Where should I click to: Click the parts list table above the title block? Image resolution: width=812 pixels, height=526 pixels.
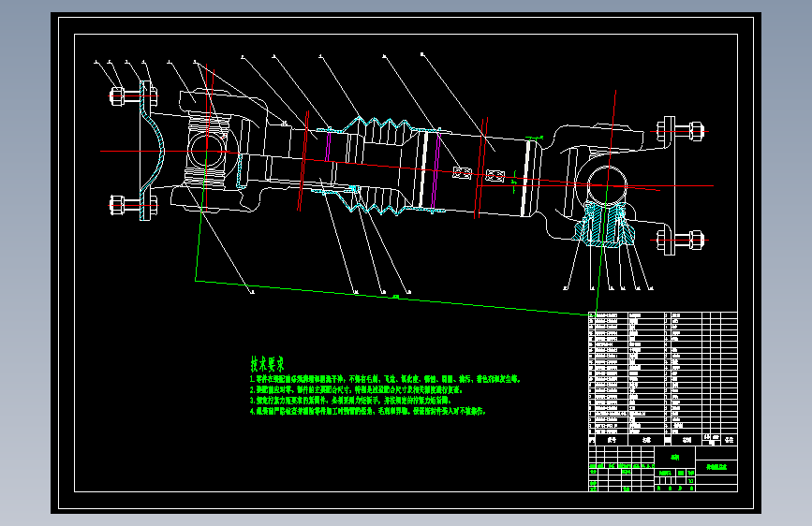[x=663, y=378]
